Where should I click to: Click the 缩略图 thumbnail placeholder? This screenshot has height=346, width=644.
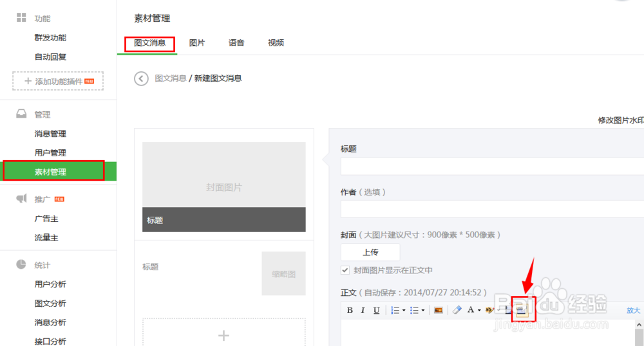pyautogui.click(x=283, y=273)
